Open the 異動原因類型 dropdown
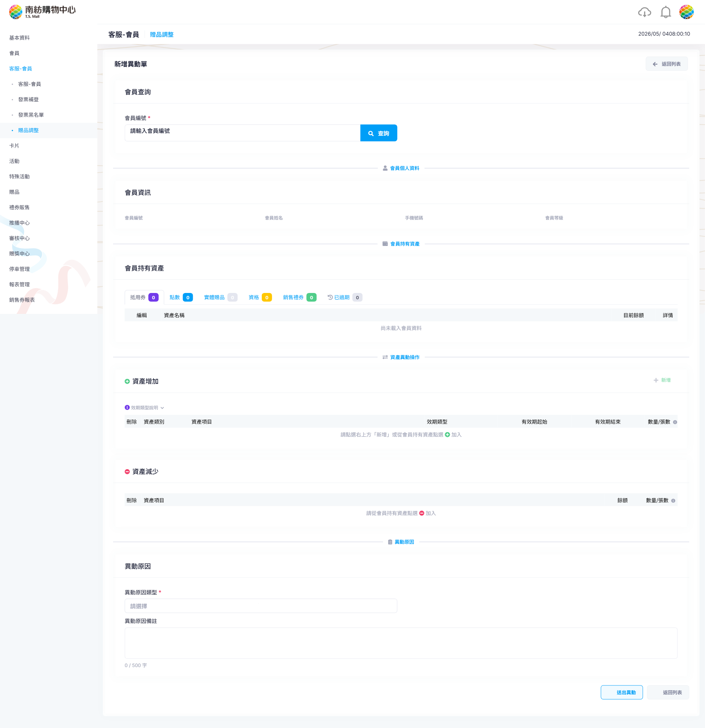The image size is (705, 728). (x=261, y=606)
